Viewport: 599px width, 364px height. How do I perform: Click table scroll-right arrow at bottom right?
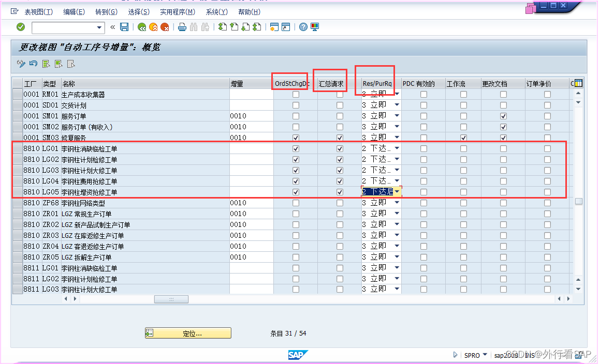click(x=568, y=299)
